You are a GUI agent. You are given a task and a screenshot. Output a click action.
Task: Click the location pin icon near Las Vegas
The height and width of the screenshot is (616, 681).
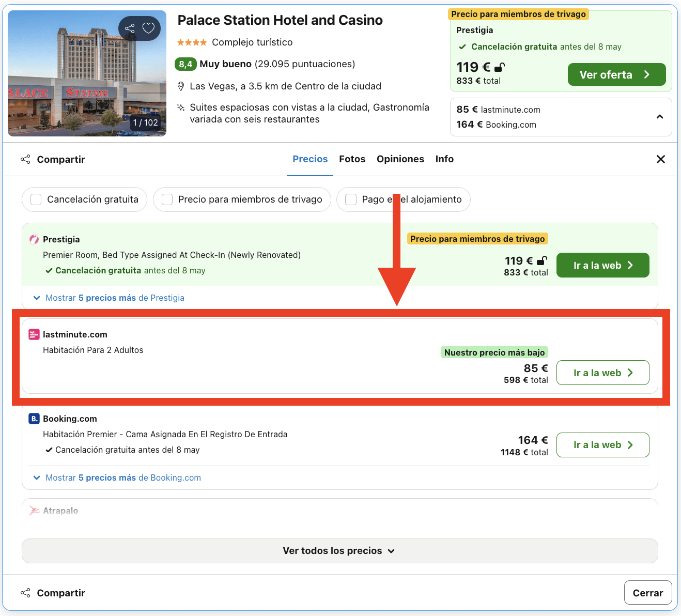181,86
